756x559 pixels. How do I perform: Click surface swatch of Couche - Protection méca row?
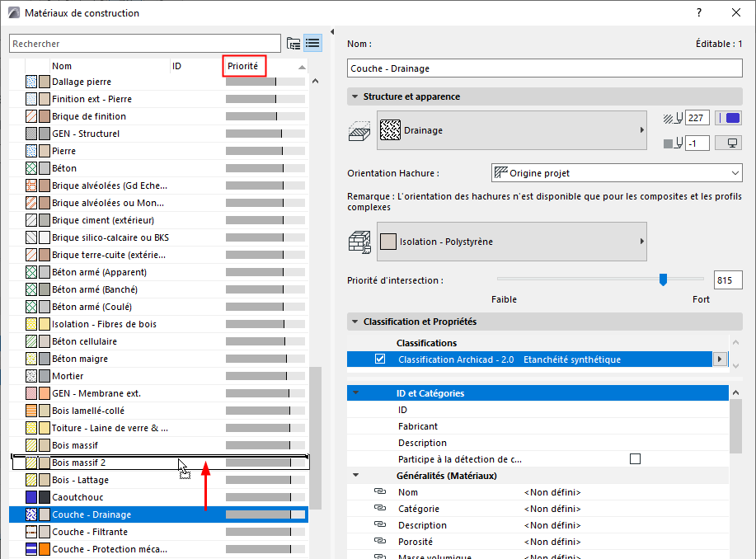[45, 549]
